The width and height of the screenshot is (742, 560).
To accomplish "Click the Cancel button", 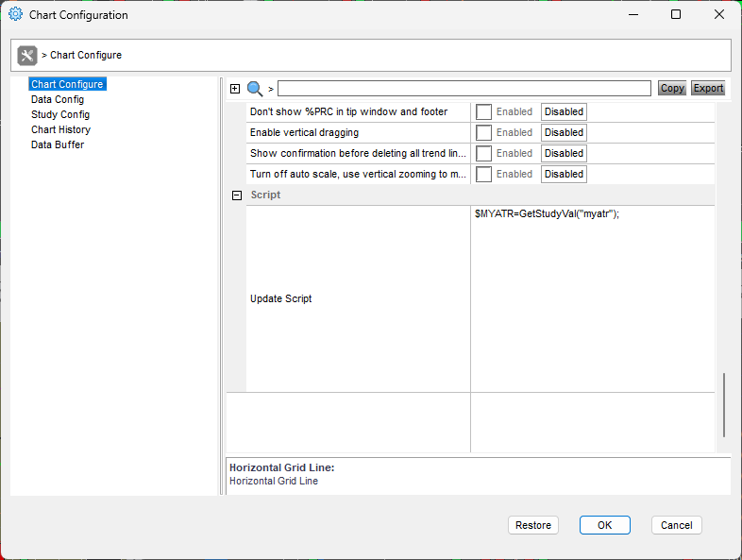I will point(676,525).
